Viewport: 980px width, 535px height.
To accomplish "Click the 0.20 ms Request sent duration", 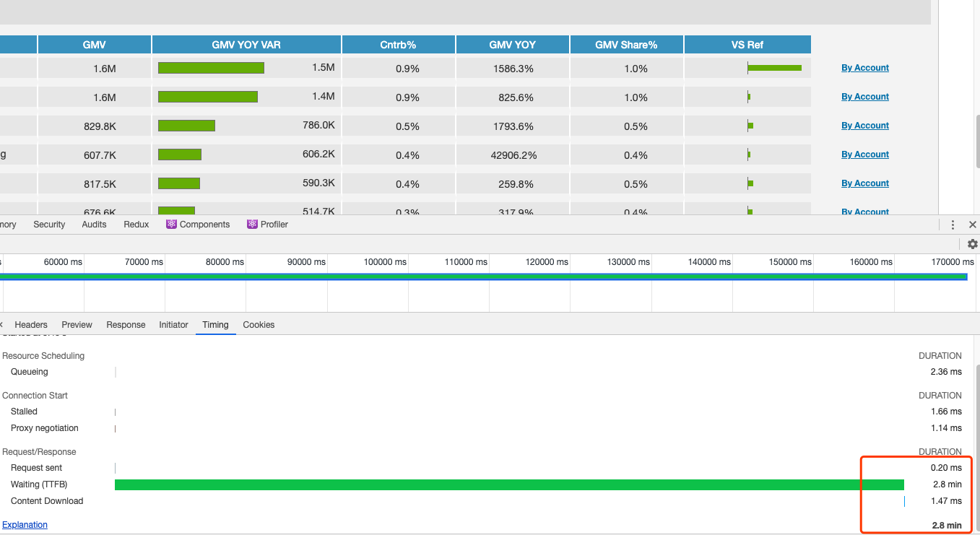I will [x=946, y=468].
